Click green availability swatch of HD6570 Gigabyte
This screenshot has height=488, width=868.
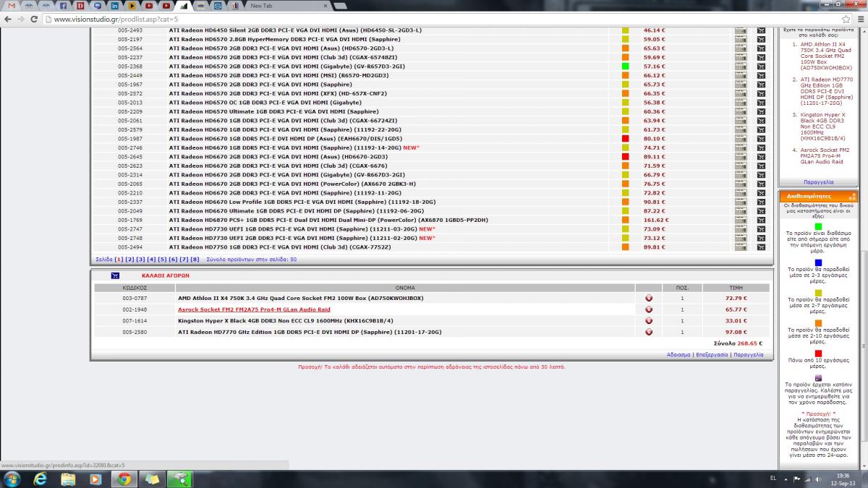[626, 67]
